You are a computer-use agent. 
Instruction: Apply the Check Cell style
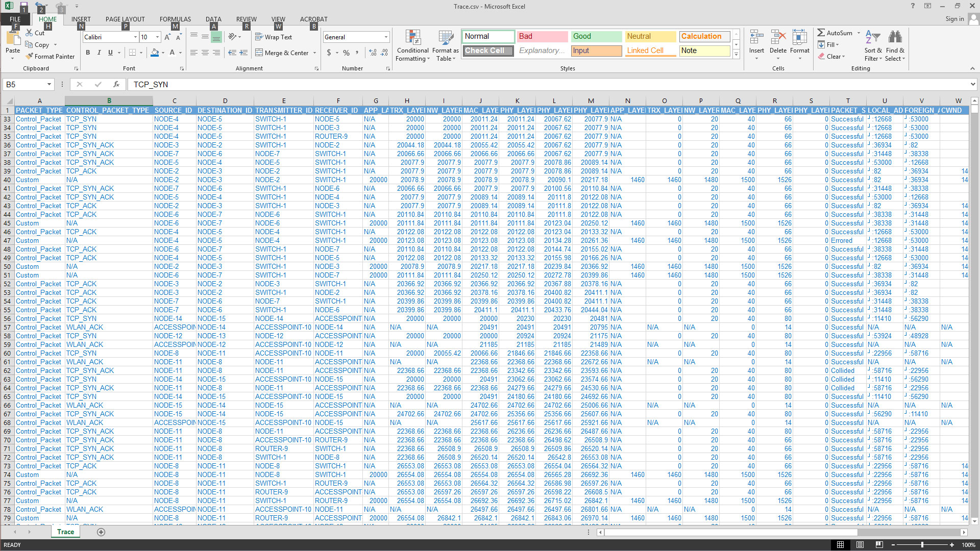488,51
